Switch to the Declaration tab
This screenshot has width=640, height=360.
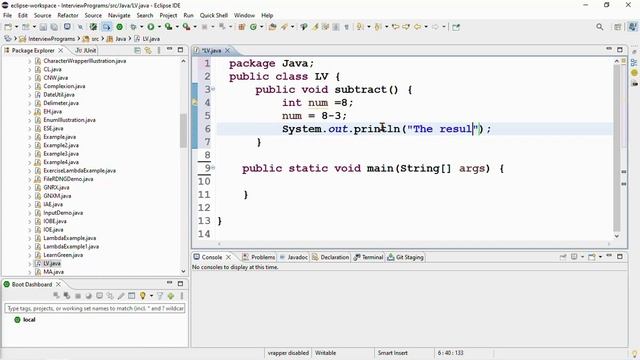point(331,257)
